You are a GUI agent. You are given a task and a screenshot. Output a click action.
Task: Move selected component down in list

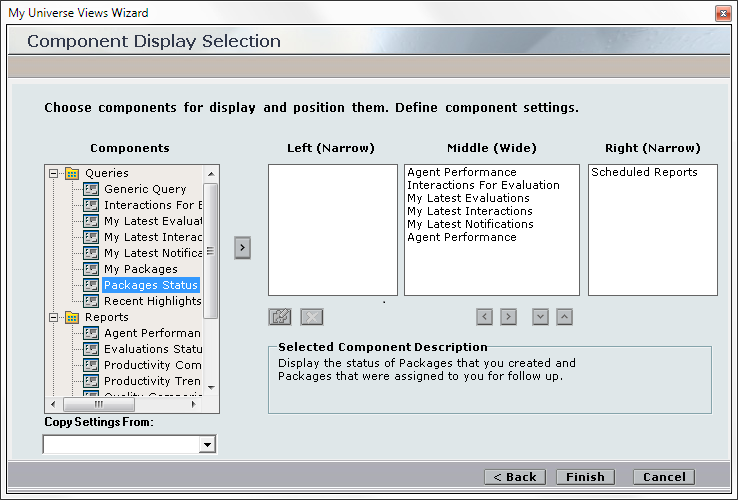(541, 317)
